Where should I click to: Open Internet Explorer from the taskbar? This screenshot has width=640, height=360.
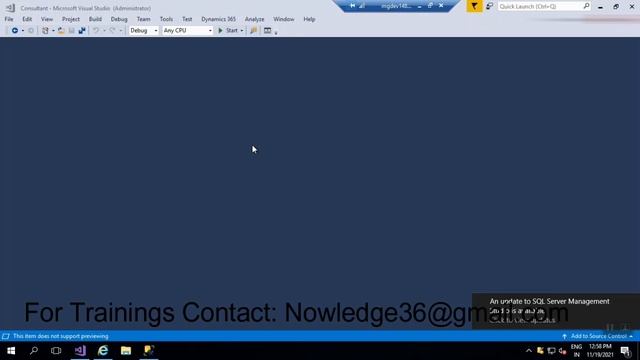103,351
